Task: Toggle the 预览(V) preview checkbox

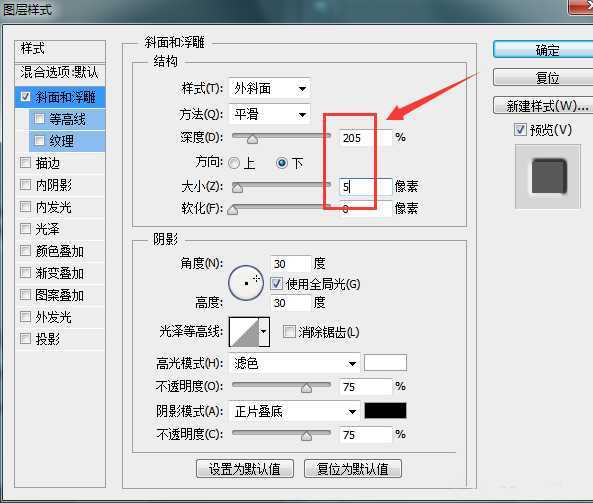Action: 520,130
